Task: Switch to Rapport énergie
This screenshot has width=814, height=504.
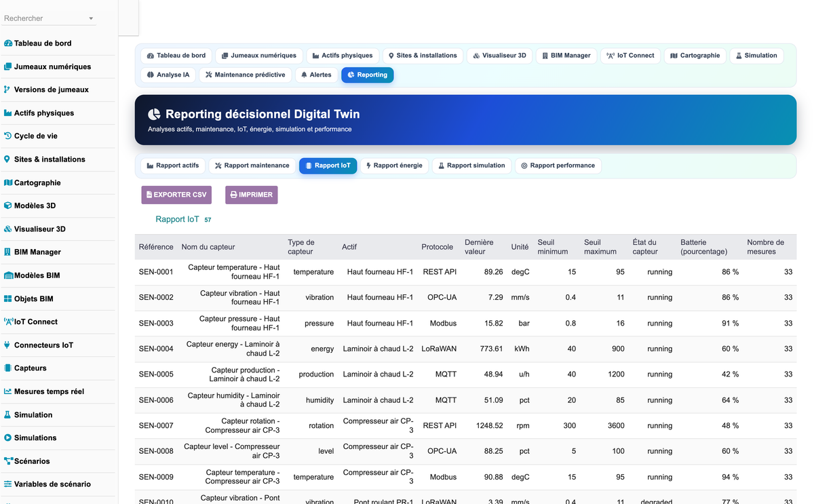Action: coord(394,166)
